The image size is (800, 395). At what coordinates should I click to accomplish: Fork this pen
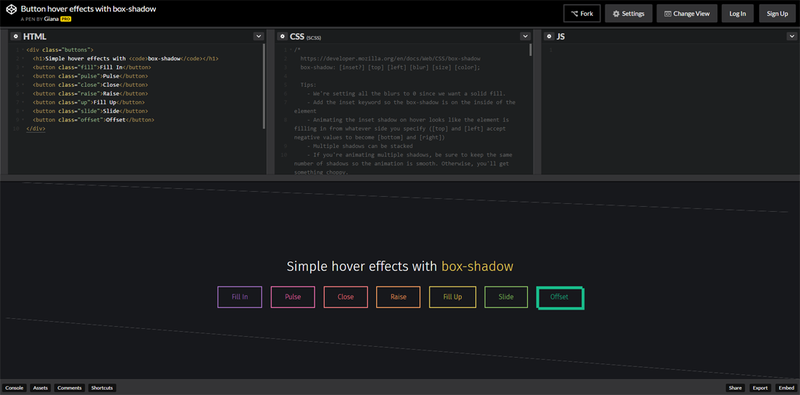tap(582, 14)
